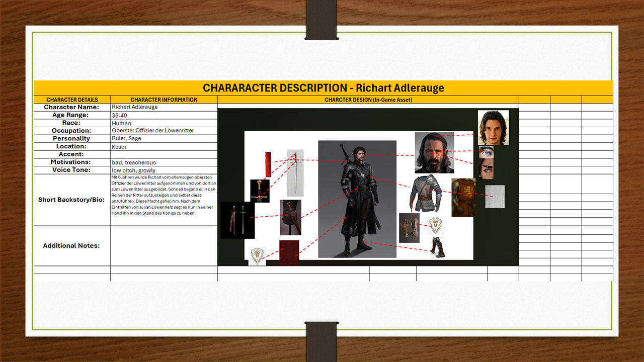The width and height of the screenshot is (644, 362).
Task: Select the silver longsword on gray background
Action: point(295,173)
